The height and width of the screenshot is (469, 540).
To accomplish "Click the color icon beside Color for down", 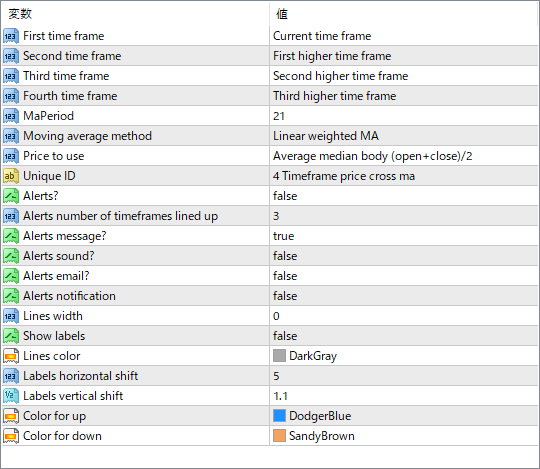I will (11, 436).
